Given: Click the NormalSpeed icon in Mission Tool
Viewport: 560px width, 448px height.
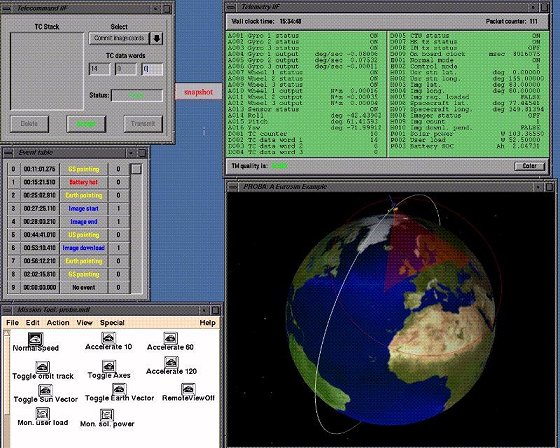Looking at the screenshot, I should point(35,339).
